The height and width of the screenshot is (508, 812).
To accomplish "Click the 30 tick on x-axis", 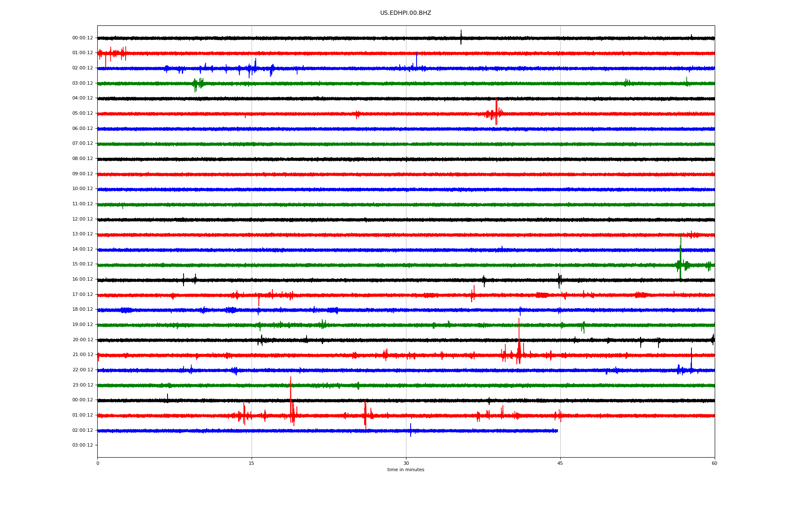I will click(406, 464).
